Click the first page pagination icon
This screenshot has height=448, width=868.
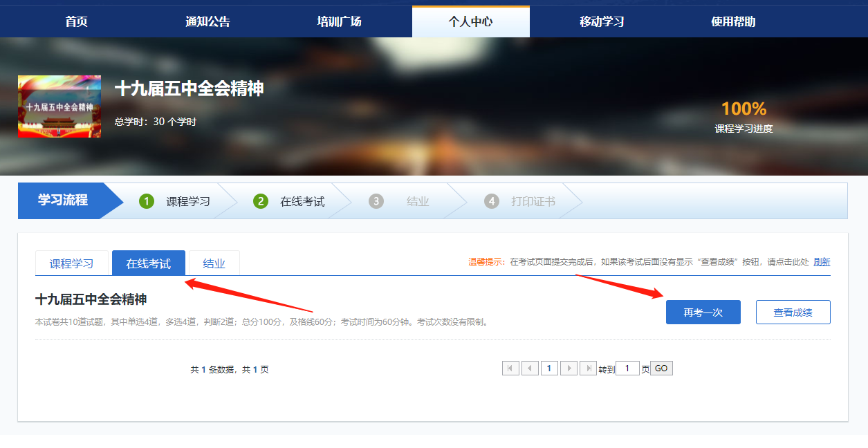pos(510,368)
